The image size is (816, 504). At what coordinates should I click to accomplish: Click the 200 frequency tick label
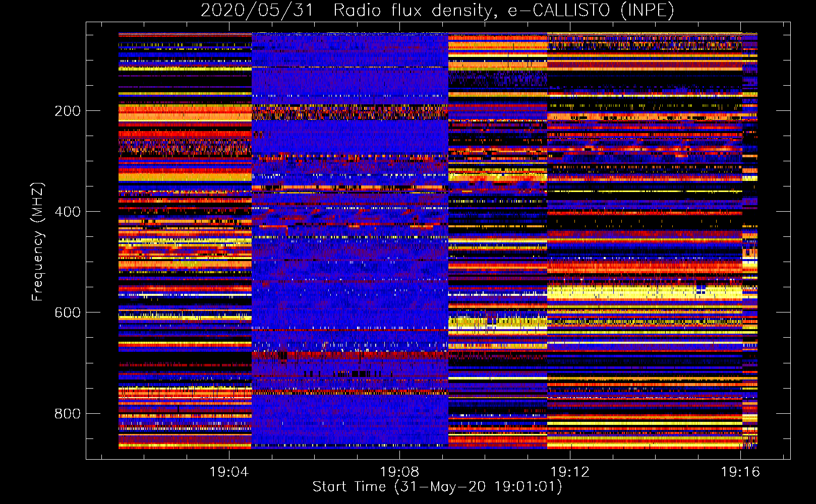point(68,111)
